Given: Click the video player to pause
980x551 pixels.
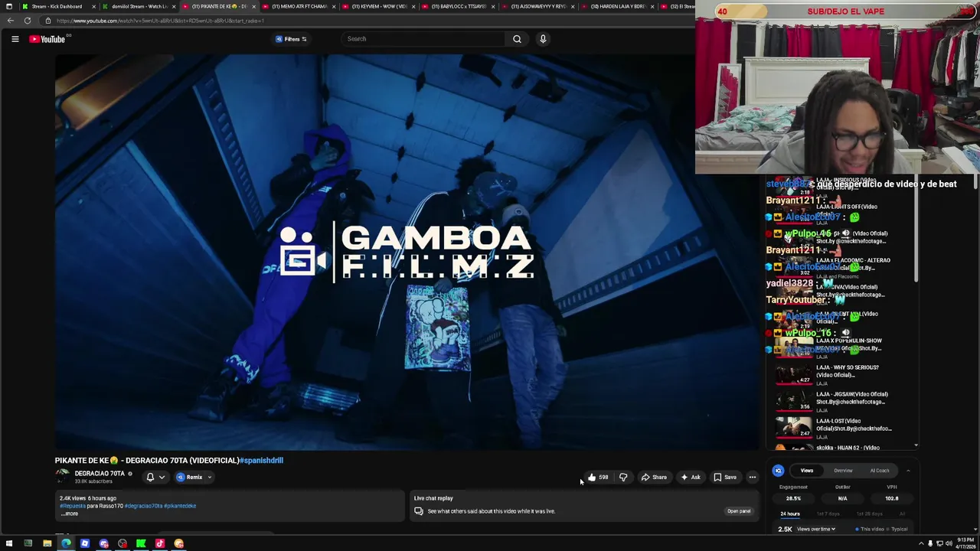Looking at the screenshot, I should [407, 251].
